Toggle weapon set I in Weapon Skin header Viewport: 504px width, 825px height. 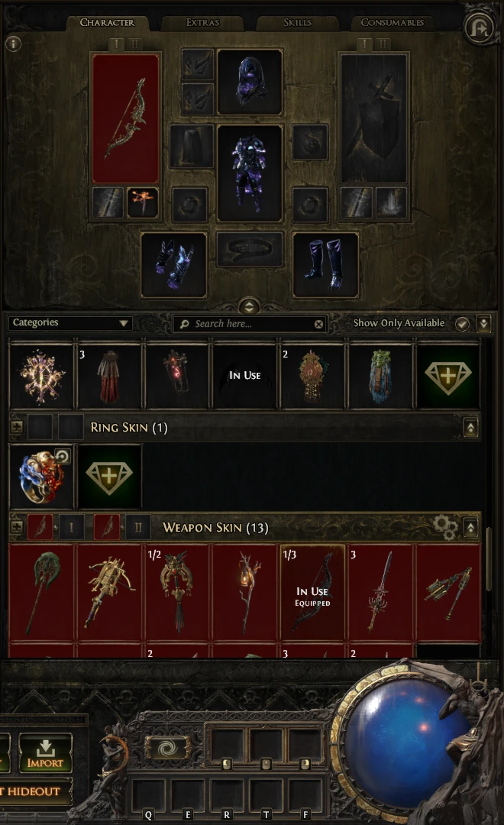click(x=70, y=527)
